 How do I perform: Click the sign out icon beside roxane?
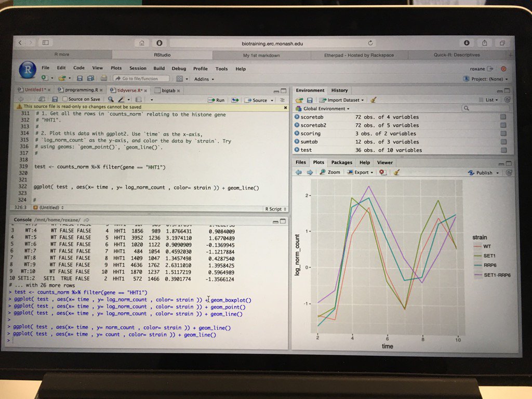click(x=490, y=69)
